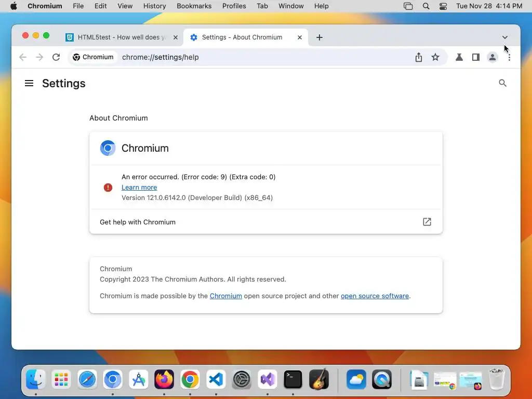Open System Settings from the dock
Viewport: 532px width, 399px height.
pyautogui.click(x=242, y=379)
